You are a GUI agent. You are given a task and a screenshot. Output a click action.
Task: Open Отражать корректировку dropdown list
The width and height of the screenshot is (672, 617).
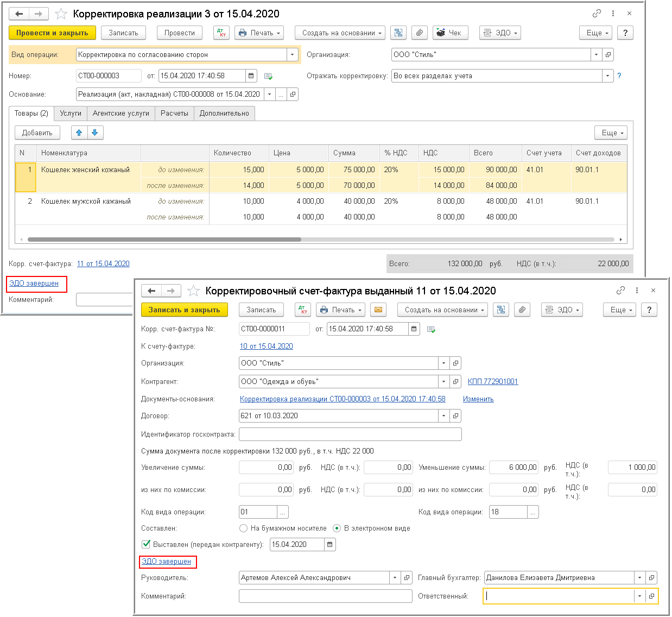608,76
